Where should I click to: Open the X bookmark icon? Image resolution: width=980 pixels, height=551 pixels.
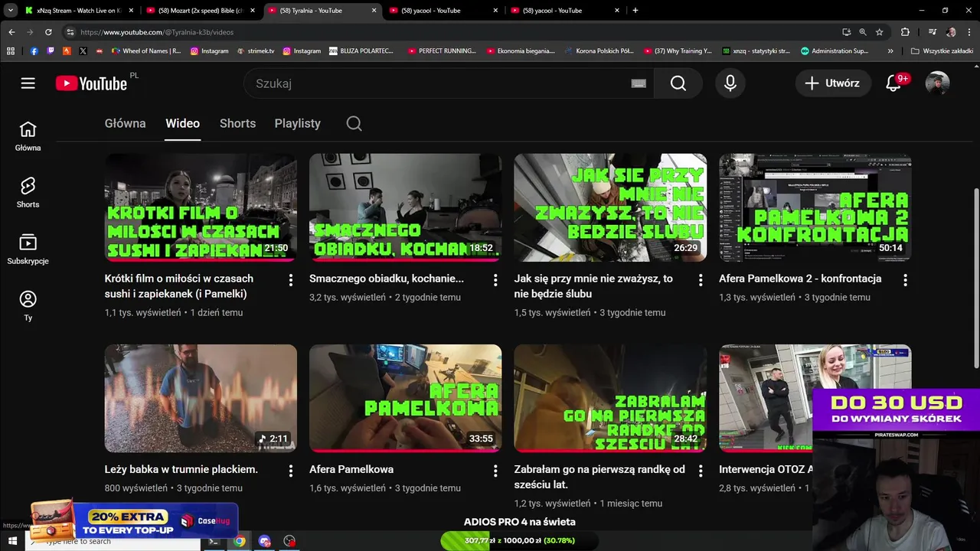point(83,51)
